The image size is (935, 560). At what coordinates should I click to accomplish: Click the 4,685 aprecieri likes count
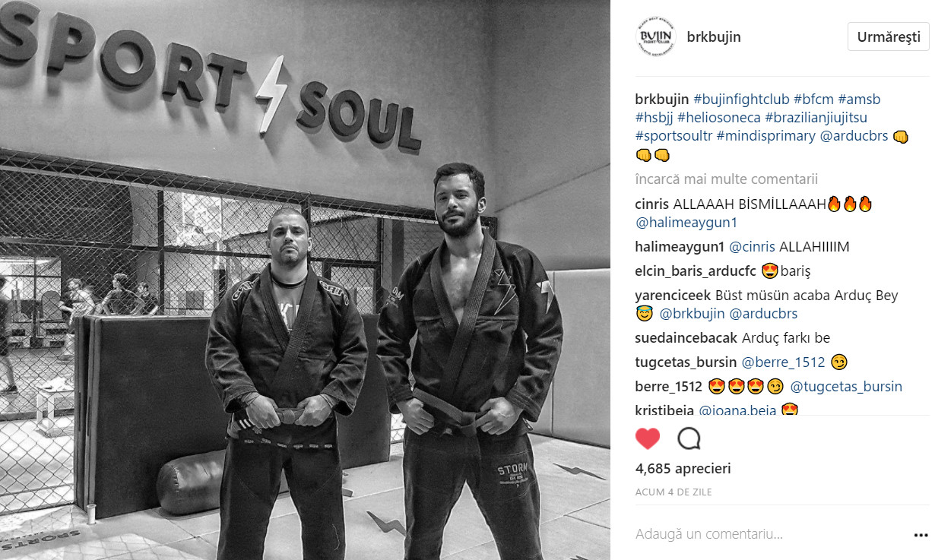(x=683, y=469)
